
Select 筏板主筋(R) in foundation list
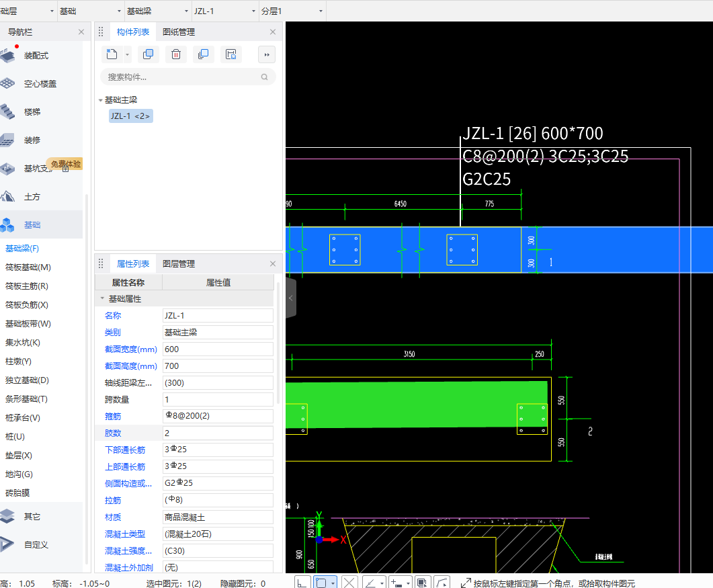[x=26, y=286]
